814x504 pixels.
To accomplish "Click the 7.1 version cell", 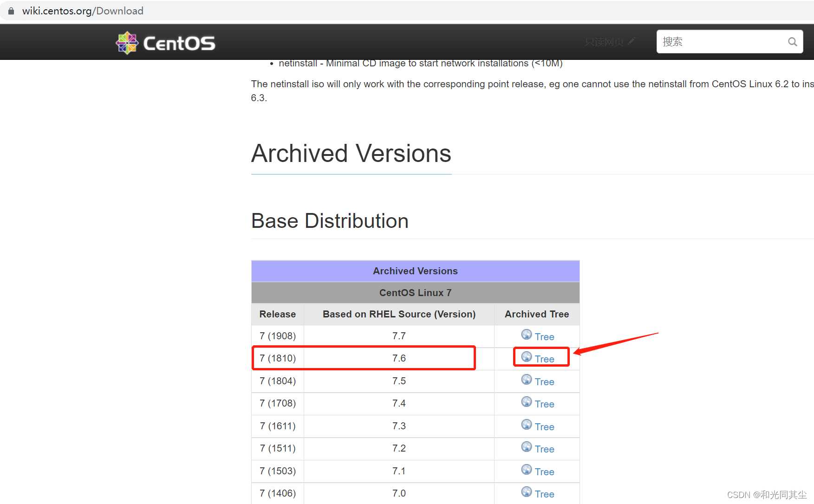I will pyautogui.click(x=399, y=471).
